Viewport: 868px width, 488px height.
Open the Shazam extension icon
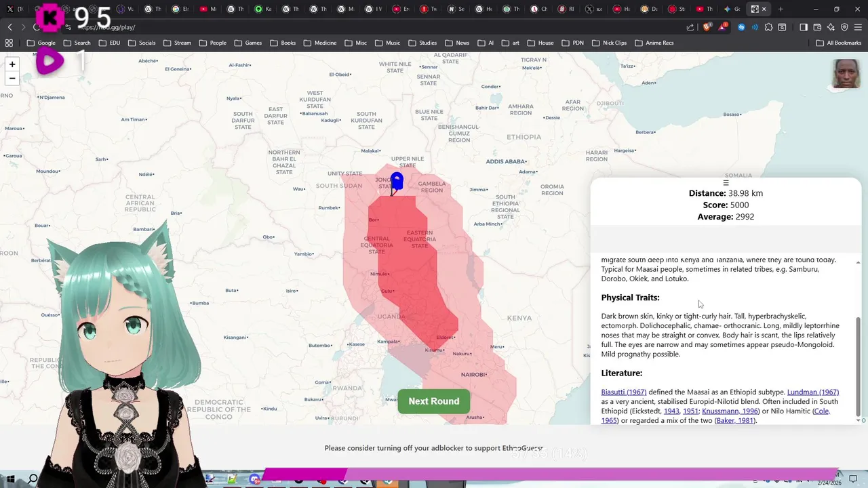[x=741, y=27]
